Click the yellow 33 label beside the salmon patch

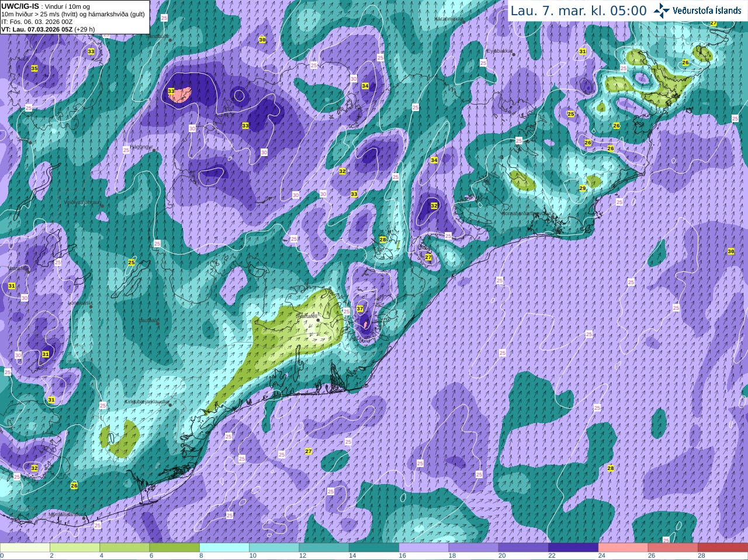[x=171, y=91]
